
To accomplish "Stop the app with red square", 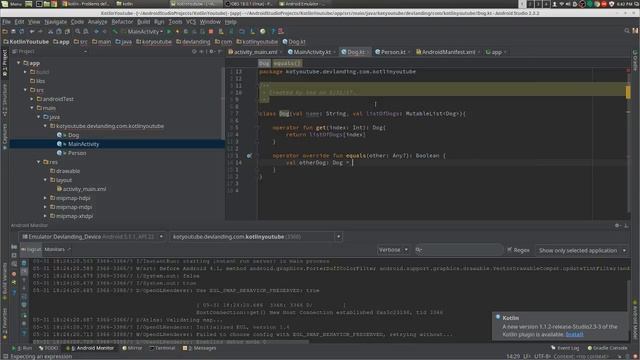I will pos(211,31).
